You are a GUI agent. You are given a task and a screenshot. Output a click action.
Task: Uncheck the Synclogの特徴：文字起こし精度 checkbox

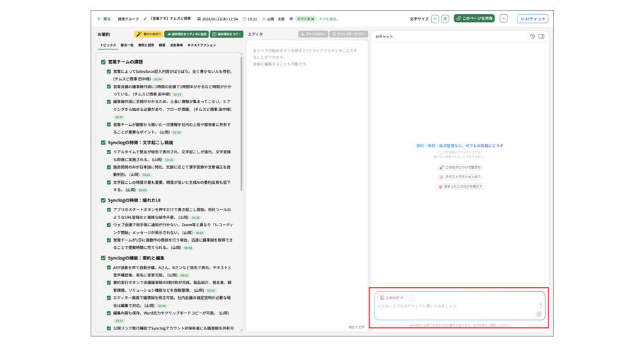coord(103,143)
